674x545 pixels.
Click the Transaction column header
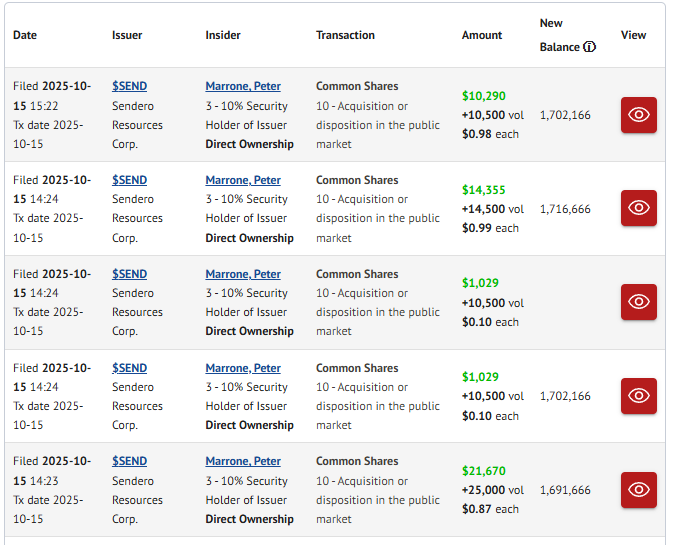coord(345,35)
